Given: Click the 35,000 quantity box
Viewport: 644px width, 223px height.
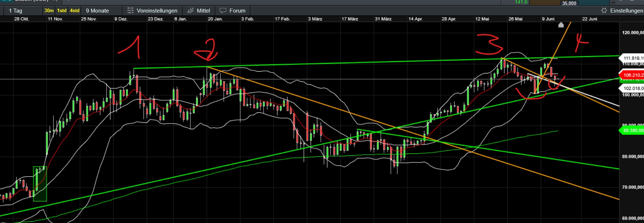Looking at the screenshot, I should [569, 3].
